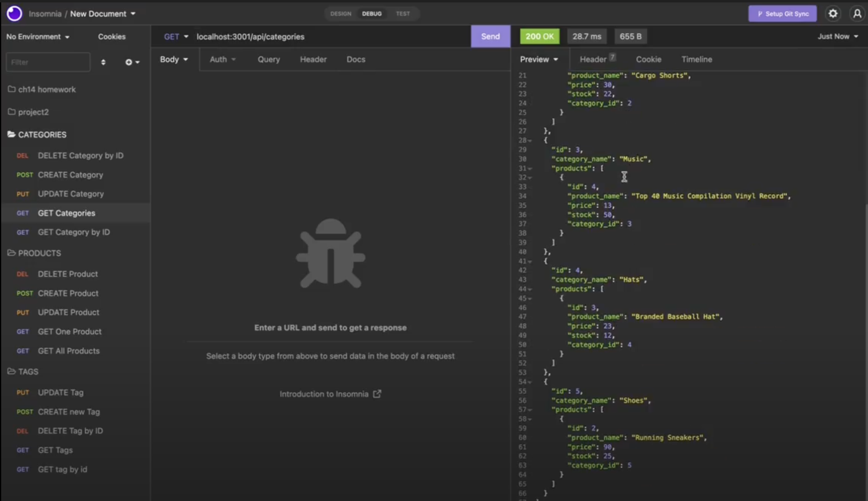Click the external link icon beside Introduction to Insomnia

(x=377, y=394)
